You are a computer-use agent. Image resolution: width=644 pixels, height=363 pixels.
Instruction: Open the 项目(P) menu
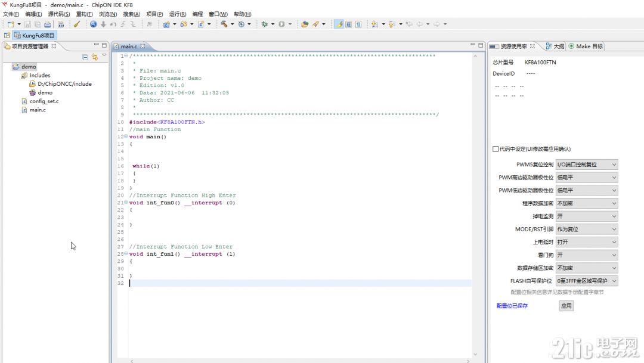(154, 14)
